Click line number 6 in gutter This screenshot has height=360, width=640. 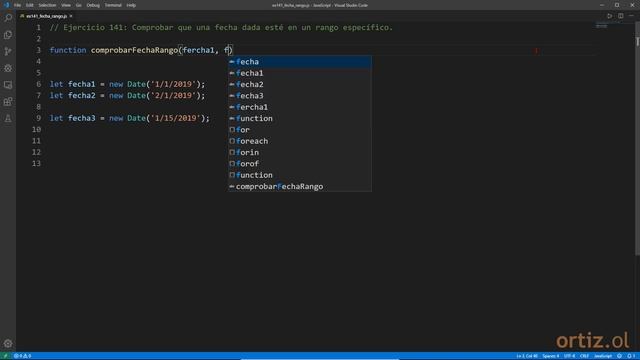(x=38, y=84)
